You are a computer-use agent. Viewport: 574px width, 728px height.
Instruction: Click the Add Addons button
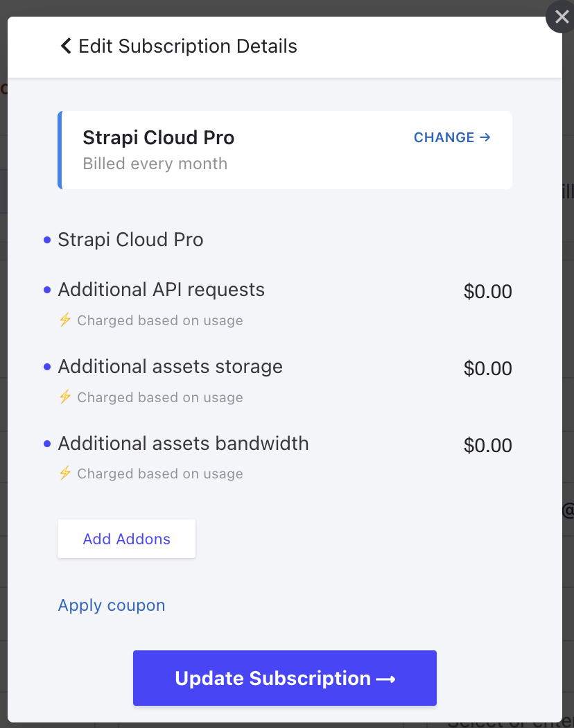coord(126,539)
